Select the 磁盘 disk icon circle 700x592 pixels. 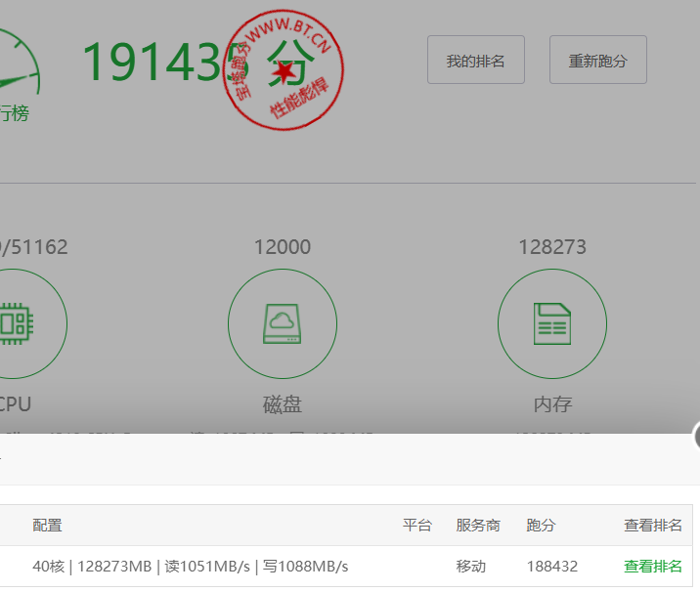coord(283,323)
